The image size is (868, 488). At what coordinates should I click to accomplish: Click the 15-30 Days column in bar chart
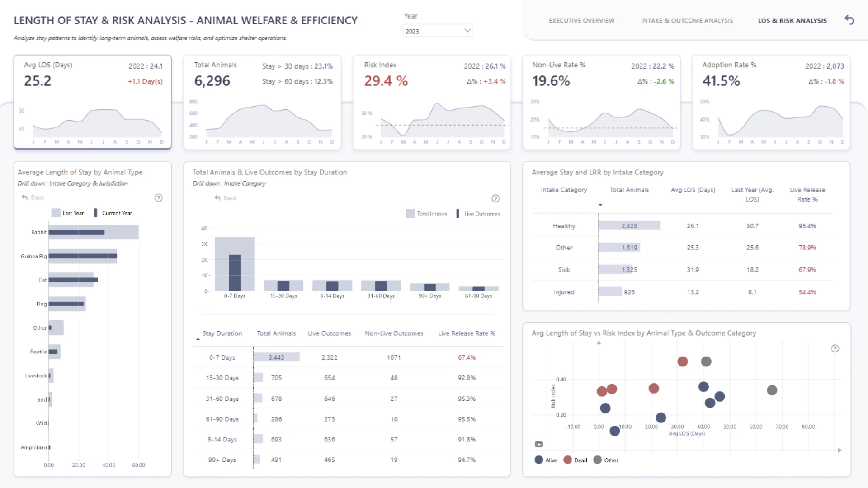coord(283,286)
